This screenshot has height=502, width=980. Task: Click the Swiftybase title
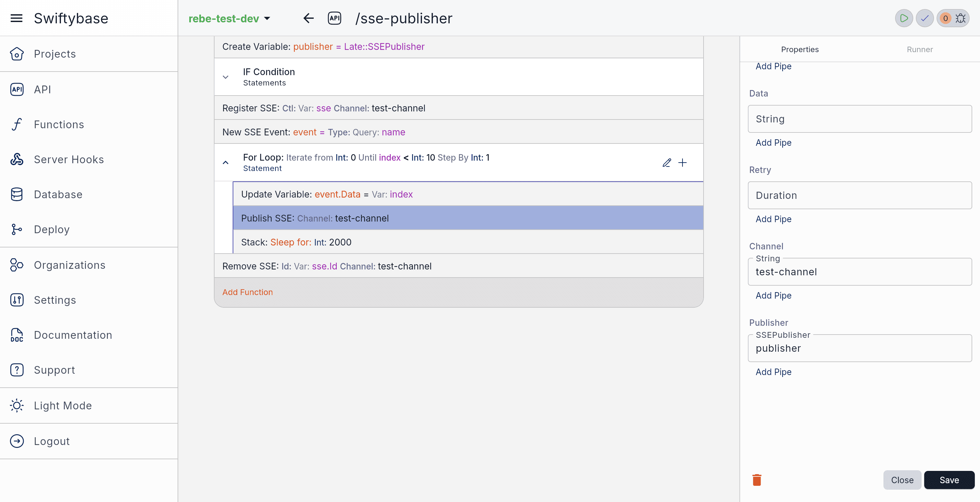[x=71, y=18]
